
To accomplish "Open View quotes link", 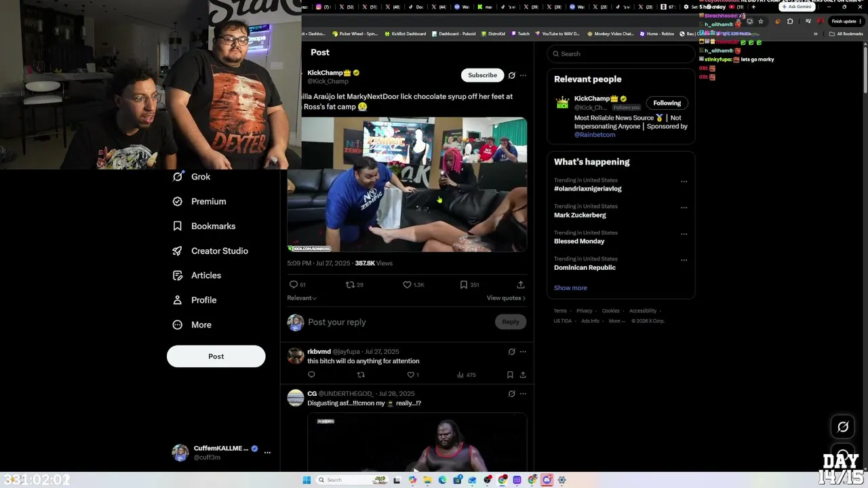I will 506,298.
